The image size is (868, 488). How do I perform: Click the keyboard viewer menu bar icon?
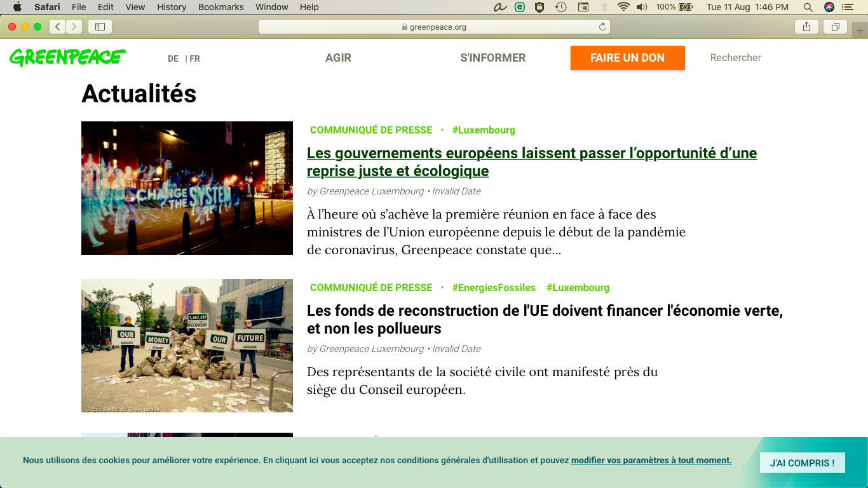583,7
